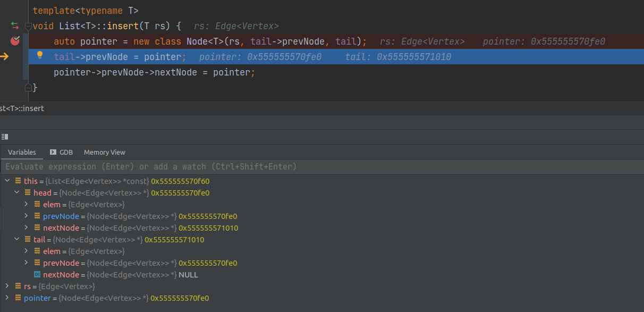Click 'template<typename T>' line

pos(86,10)
